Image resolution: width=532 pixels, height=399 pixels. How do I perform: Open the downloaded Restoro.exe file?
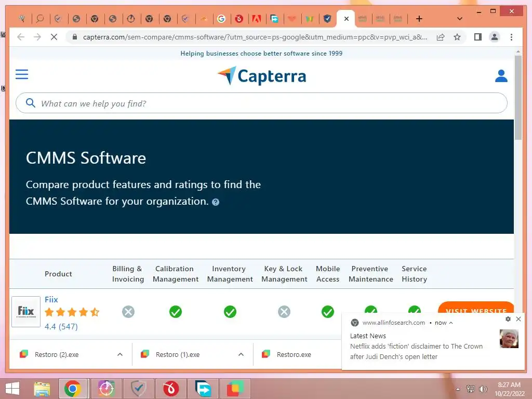pyautogui.click(x=294, y=354)
